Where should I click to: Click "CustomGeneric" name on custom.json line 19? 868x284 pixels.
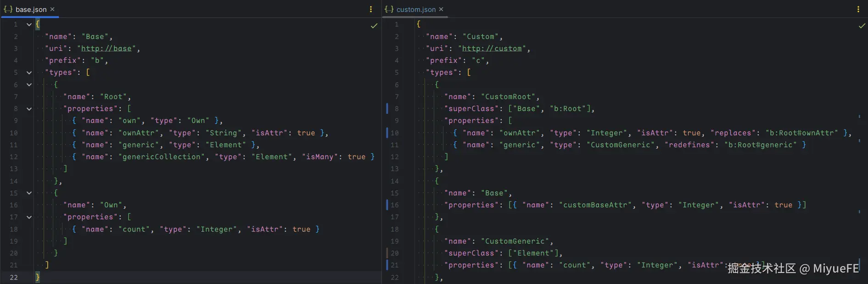click(515, 241)
